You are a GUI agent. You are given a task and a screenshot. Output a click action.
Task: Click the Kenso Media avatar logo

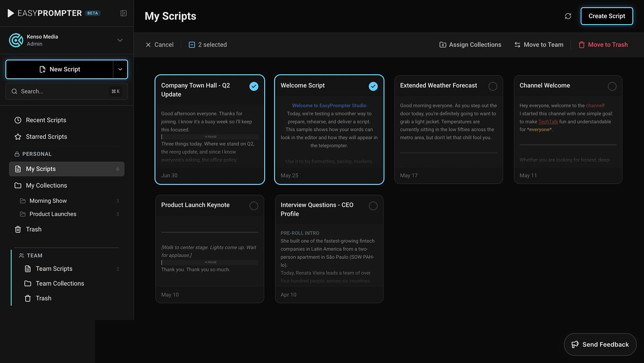16,40
